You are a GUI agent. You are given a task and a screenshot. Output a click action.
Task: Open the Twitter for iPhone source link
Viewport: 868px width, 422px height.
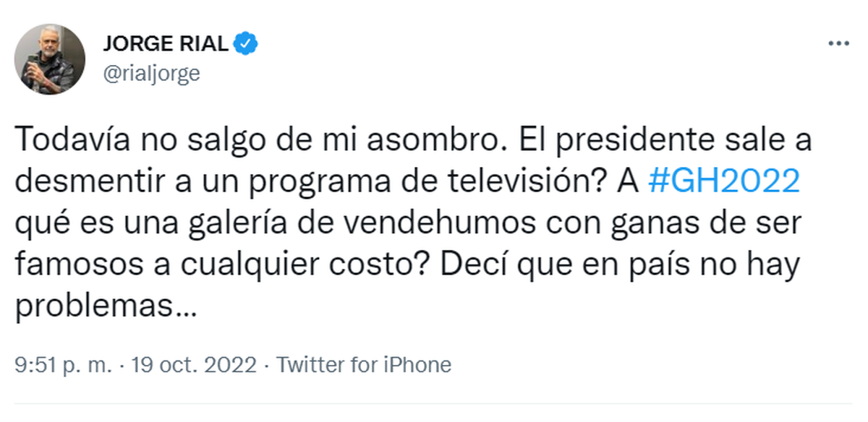364,365
